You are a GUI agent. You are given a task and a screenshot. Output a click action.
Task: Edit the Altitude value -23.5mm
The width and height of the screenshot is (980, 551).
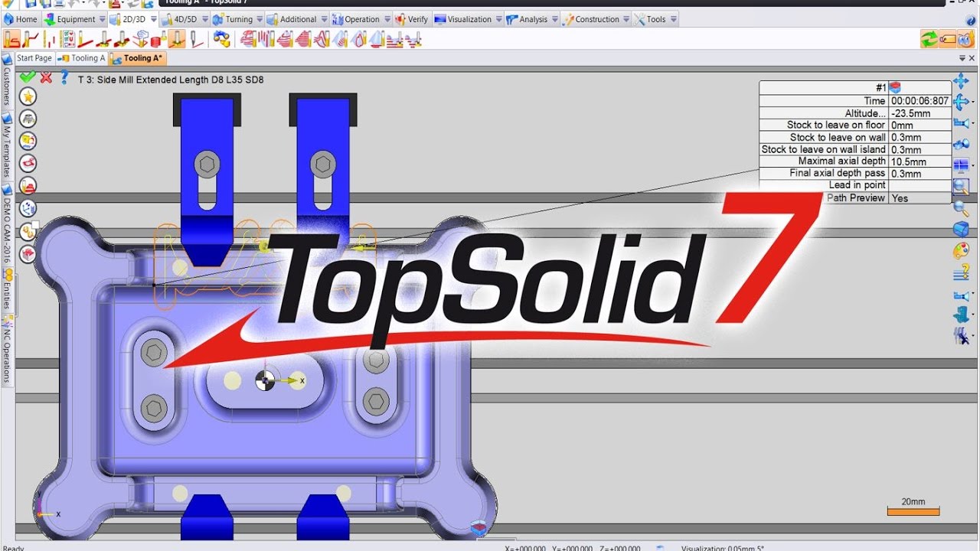pyautogui.click(x=920, y=113)
